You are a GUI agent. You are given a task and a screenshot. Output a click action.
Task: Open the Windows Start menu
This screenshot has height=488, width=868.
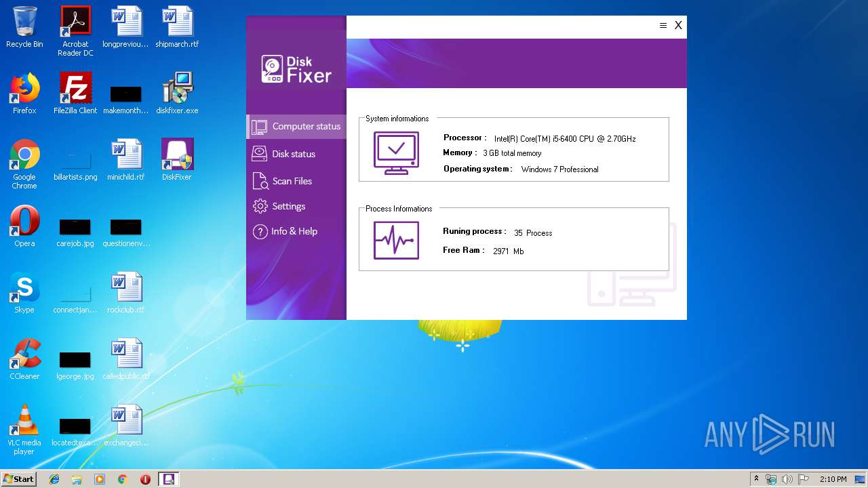(x=19, y=479)
